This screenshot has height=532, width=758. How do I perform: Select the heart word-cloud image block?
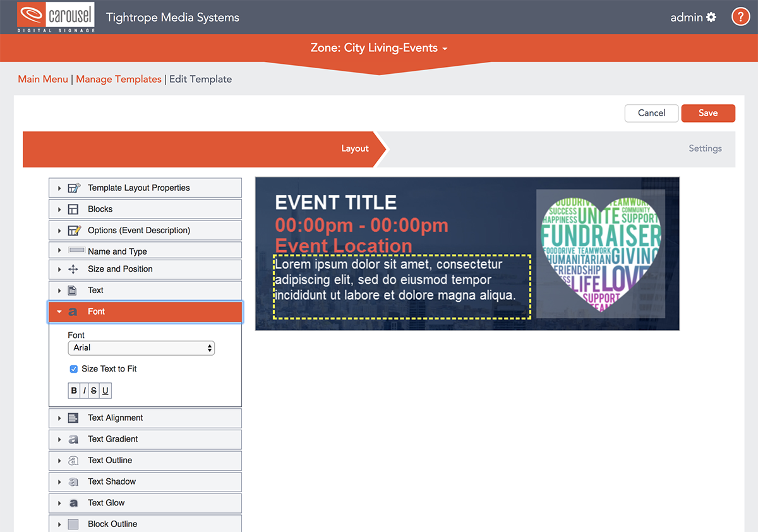(600, 253)
